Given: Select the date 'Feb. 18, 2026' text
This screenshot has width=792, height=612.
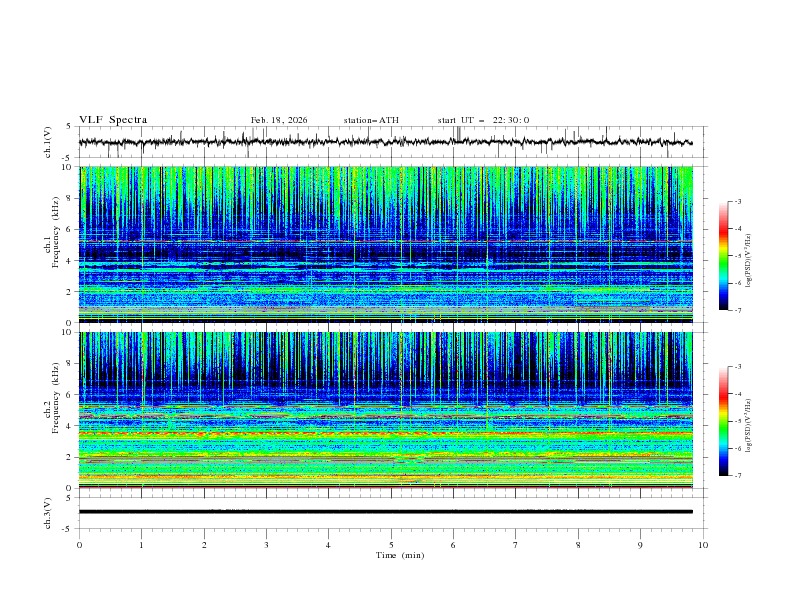Looking at the screenshot, I should (x=279, y=120).
